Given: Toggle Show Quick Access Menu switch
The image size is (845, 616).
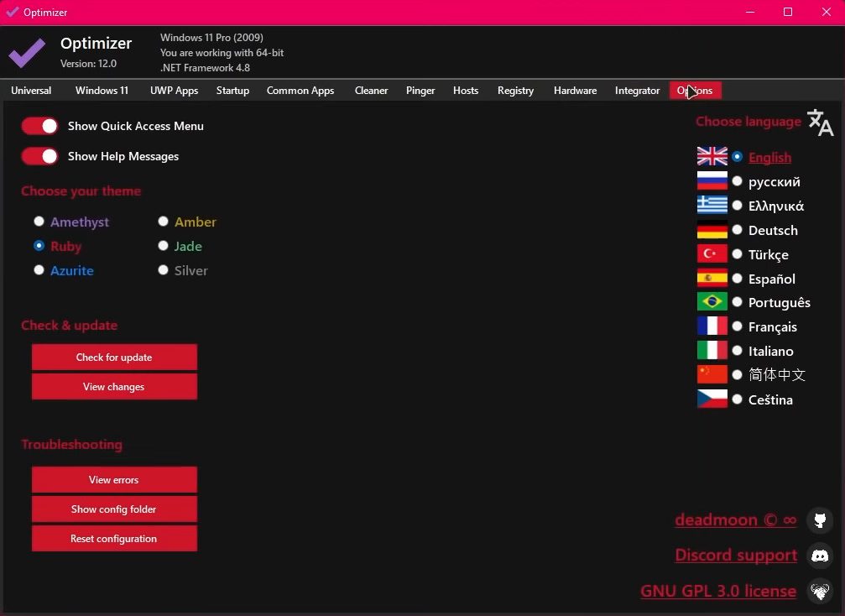Looking at the screenshot, I should [39, 126].
